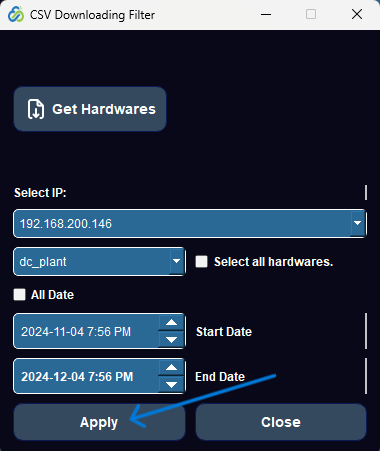The width and height of the screenshot is (380, 451).
Task: Tick the All Date checkbox
Action: click(x=19, y=295)
